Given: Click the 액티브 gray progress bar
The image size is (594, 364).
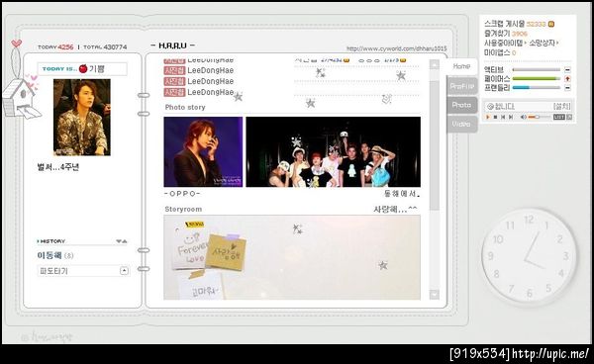Looking at the screenshot, I should (536, 70).
